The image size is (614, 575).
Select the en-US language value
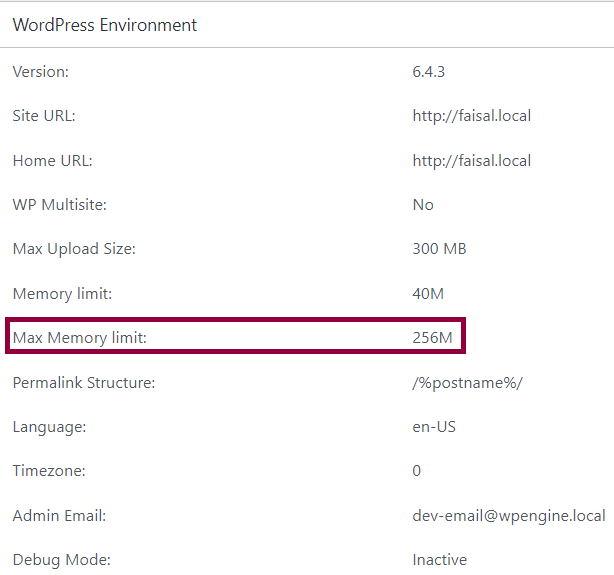pyautogui.click(x=434, y=427)
